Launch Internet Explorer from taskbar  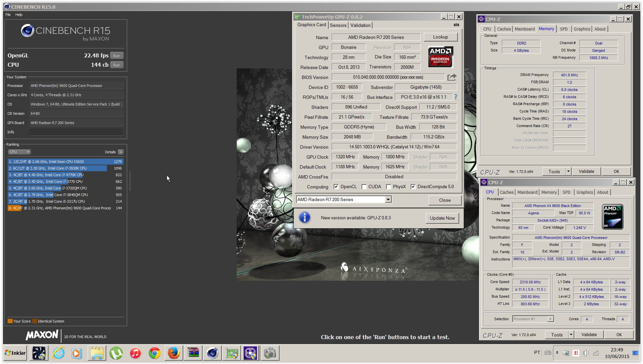pos(58,353)
